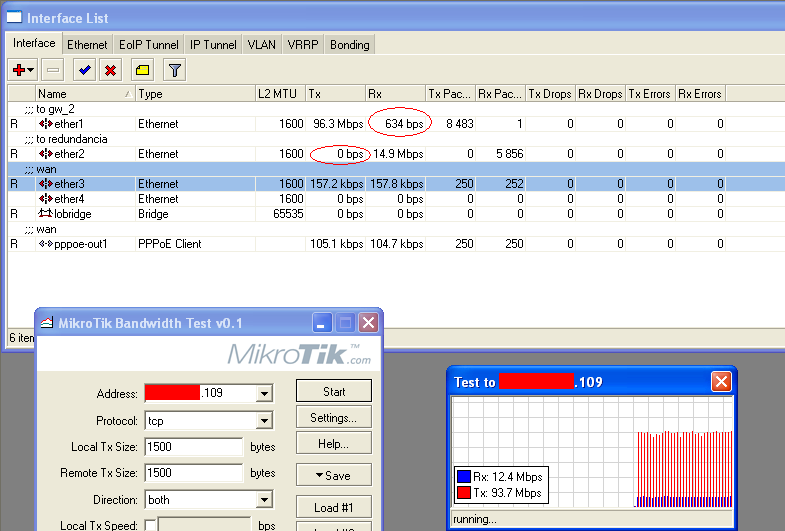Click the Bandwidth Test title bar icon

click(47, 323)
